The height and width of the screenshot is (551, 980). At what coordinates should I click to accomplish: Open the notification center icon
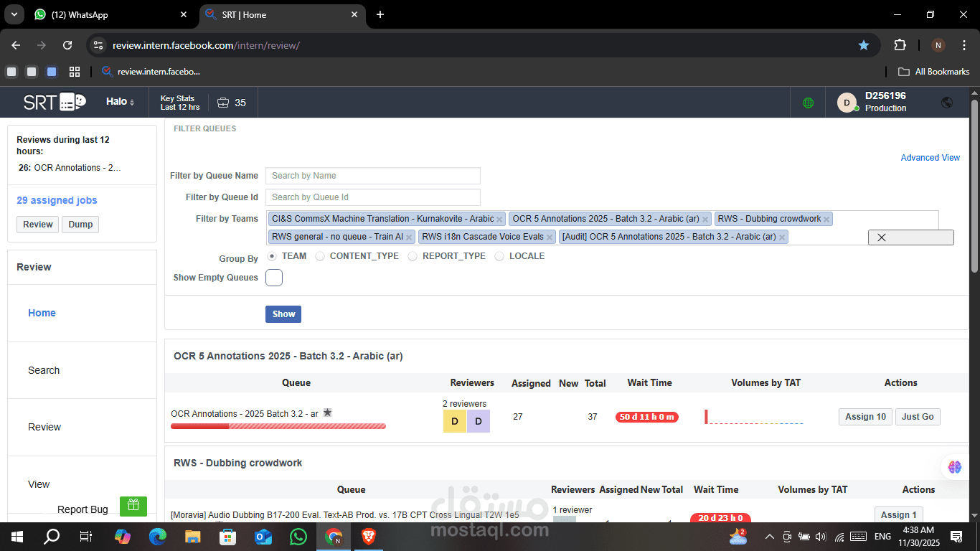tap(956, 536)
